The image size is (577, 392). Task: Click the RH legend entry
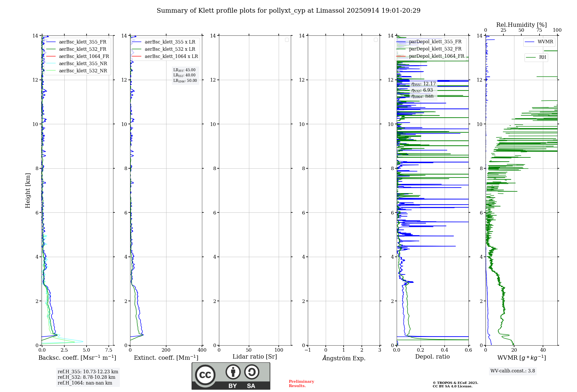tap(536, 57)
